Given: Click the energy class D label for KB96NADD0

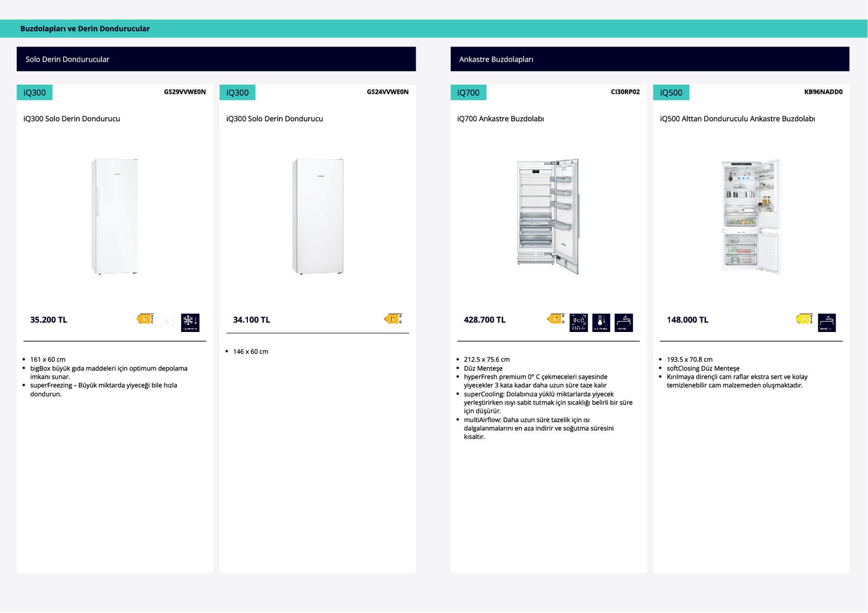Looking at the screenshot, I should (804, 319).
